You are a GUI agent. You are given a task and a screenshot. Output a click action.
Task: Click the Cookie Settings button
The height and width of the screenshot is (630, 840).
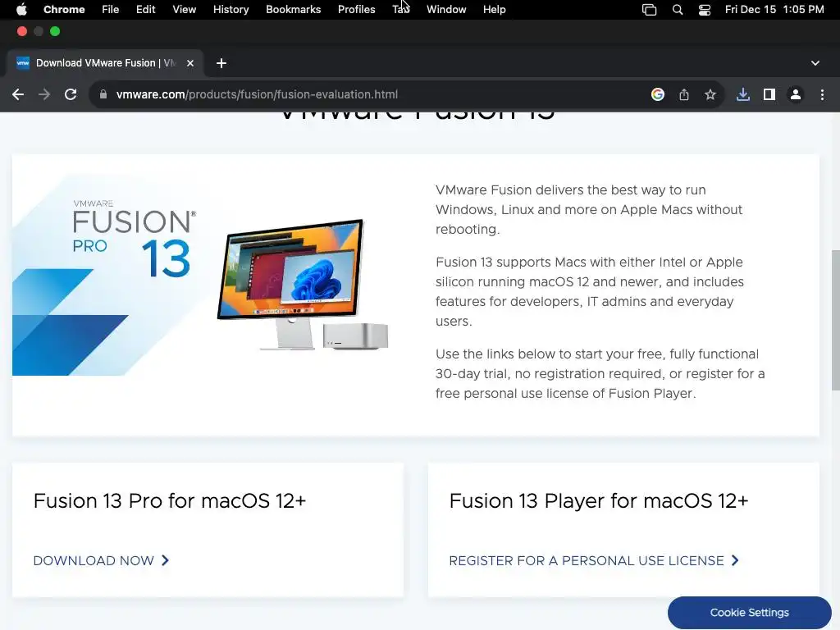(750, 612)
